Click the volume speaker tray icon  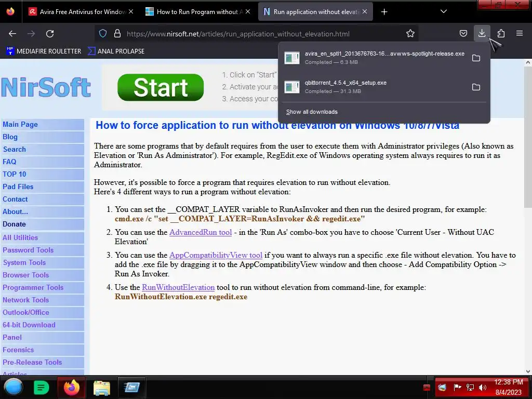pos(482,388)
